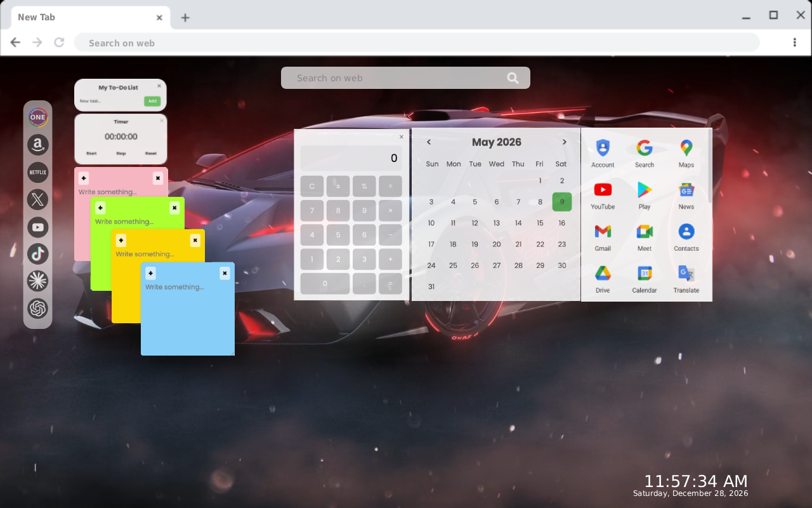Open the browser three-dot menu

[794, 43]
